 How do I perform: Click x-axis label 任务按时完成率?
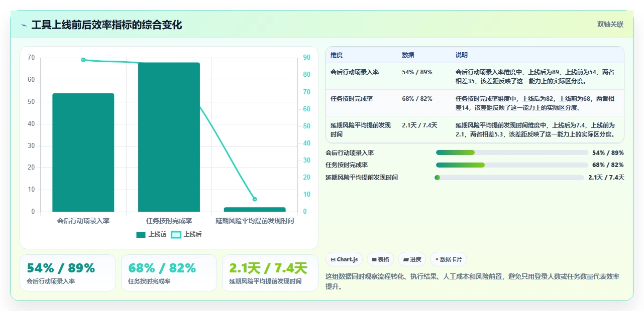point(169,221)
